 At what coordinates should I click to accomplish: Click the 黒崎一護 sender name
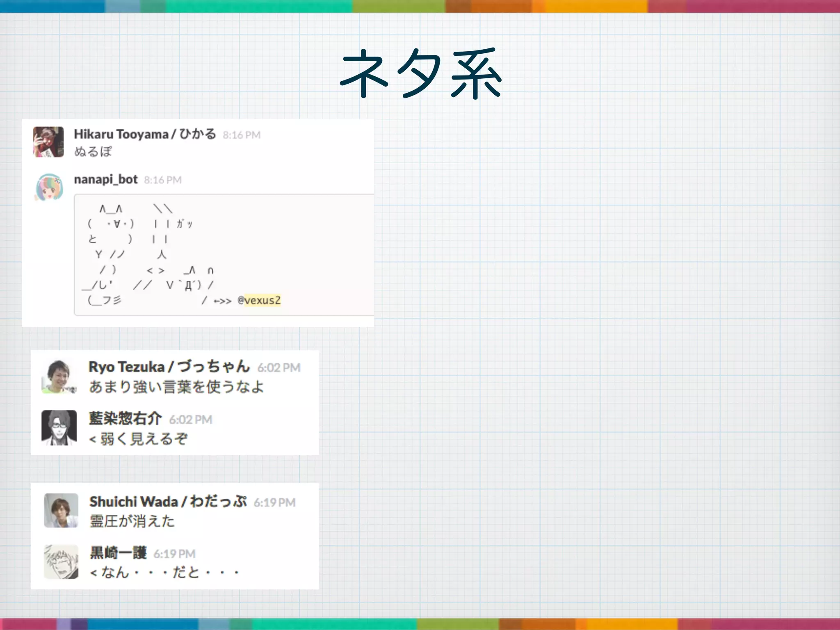[118, 553]
